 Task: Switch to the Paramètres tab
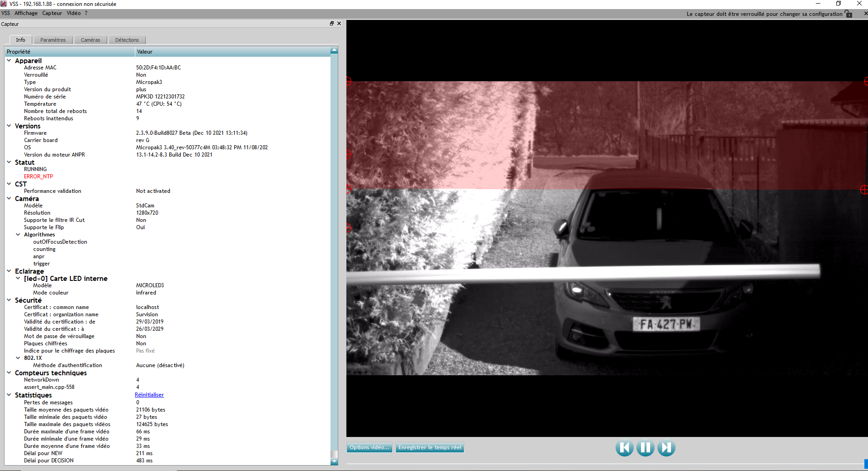tap(53, 40)
